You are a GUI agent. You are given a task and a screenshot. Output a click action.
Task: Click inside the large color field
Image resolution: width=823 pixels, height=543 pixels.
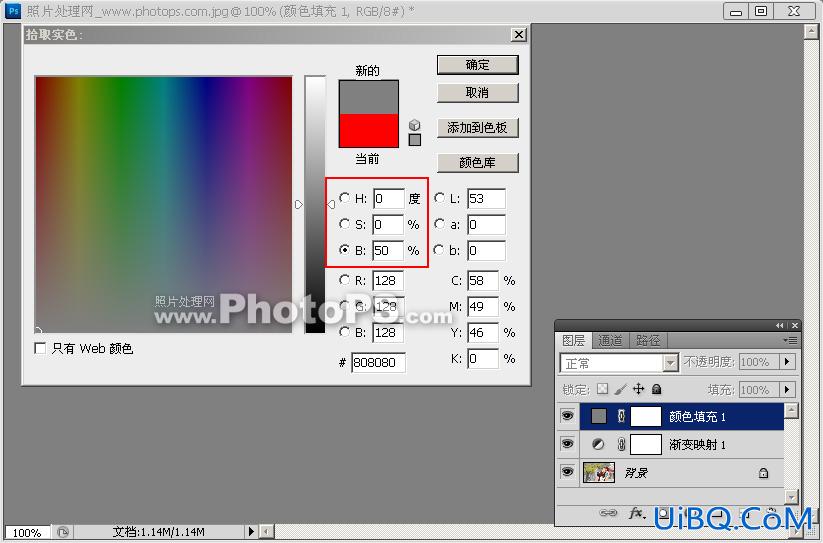point(163,204)
